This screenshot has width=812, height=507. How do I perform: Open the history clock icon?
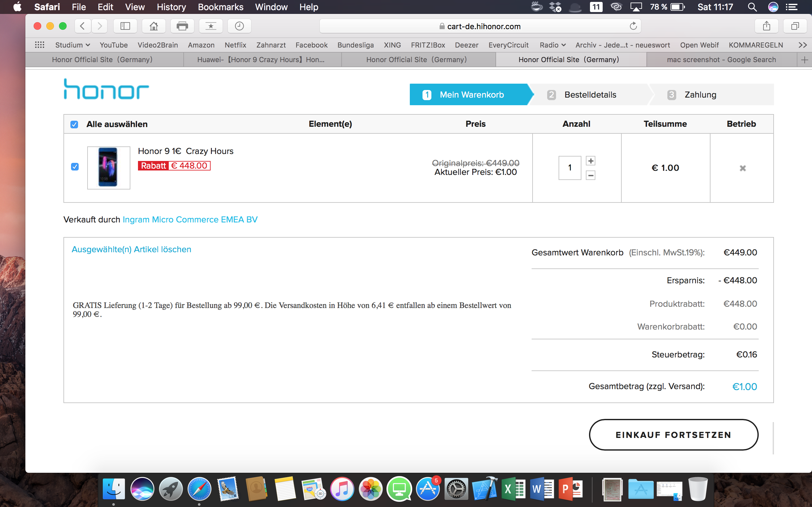tap(239, 26)
